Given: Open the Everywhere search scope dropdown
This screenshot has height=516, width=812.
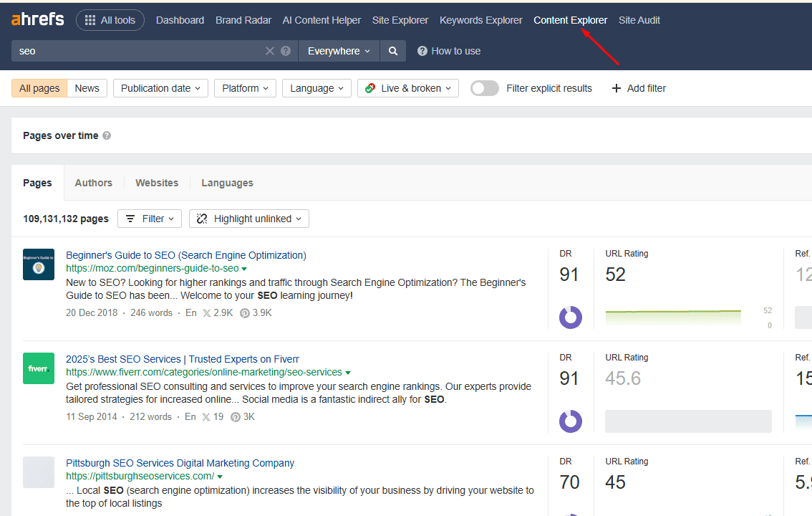Looking at the screenshot, I should click(x=339, y=51).
